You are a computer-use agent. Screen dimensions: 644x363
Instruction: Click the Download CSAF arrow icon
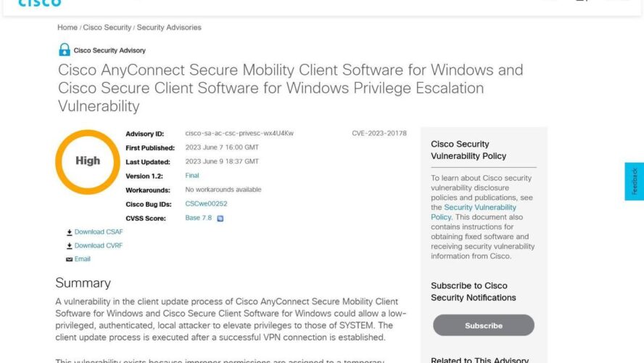pyautogui.click(x=70, y=232)
